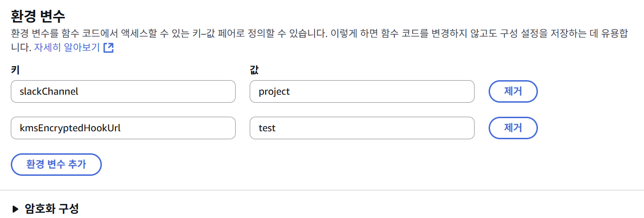
Task: Place cursor right after the word project
Action: pyautogui.click(x=291, y=91)
